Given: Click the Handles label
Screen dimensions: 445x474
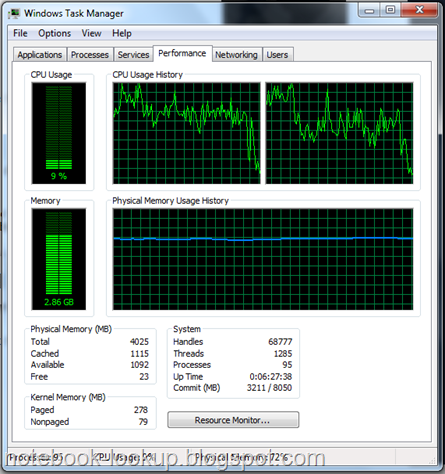Looking at the screenshot, I should (x=188, y=342).
